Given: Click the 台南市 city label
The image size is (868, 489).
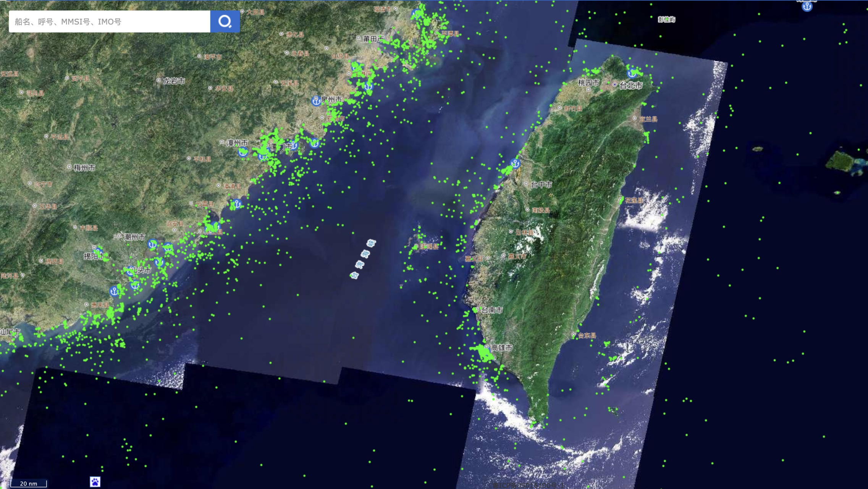Looking at the screenshot, I should [x=492, y=310].
